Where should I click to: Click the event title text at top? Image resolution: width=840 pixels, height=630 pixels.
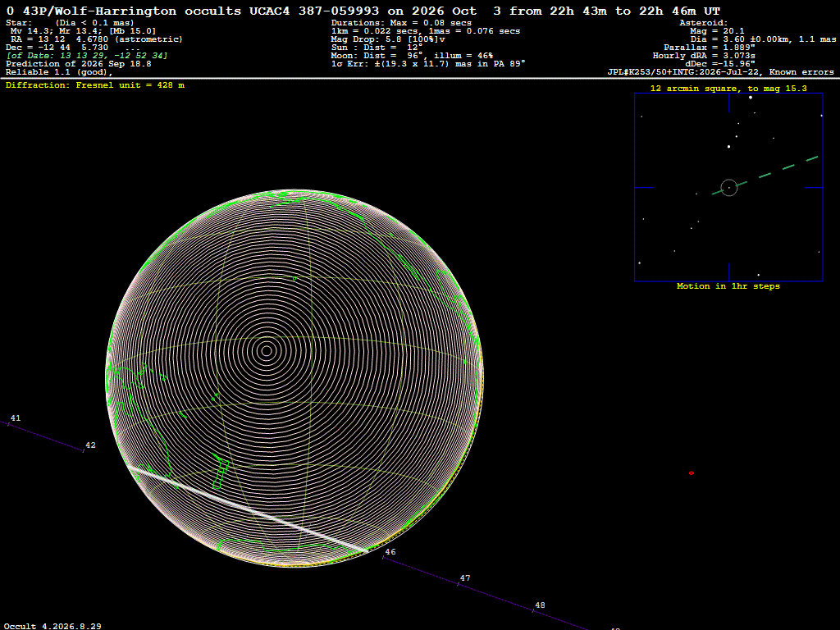[x=363, y=11]
